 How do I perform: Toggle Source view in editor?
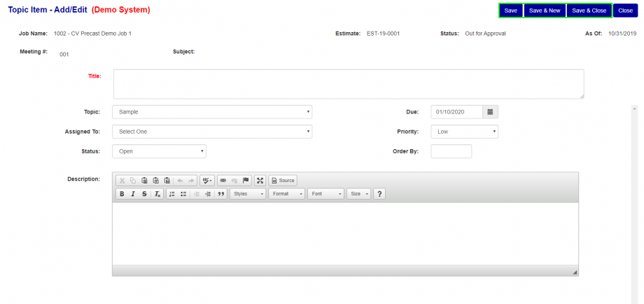pos(283,180)
